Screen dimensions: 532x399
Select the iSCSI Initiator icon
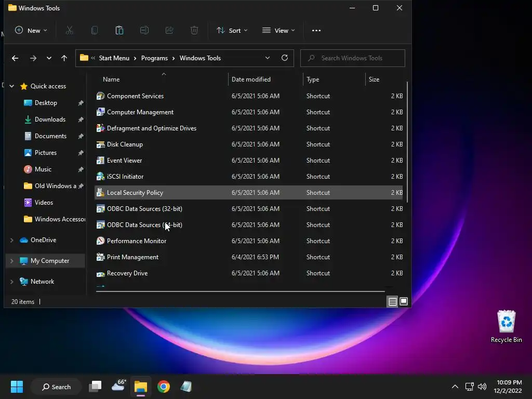[x=100, y=177]
